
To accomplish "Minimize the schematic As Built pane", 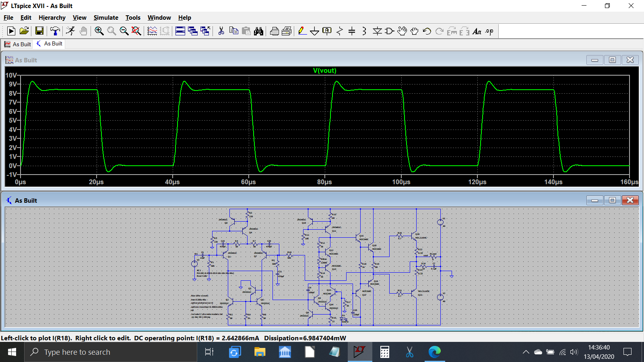I will coord(594,200).
